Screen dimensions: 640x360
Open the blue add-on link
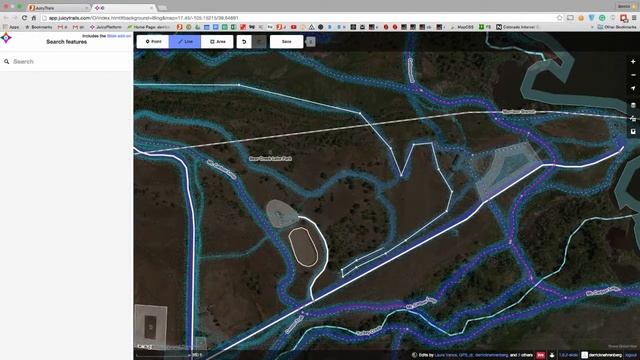119,36
